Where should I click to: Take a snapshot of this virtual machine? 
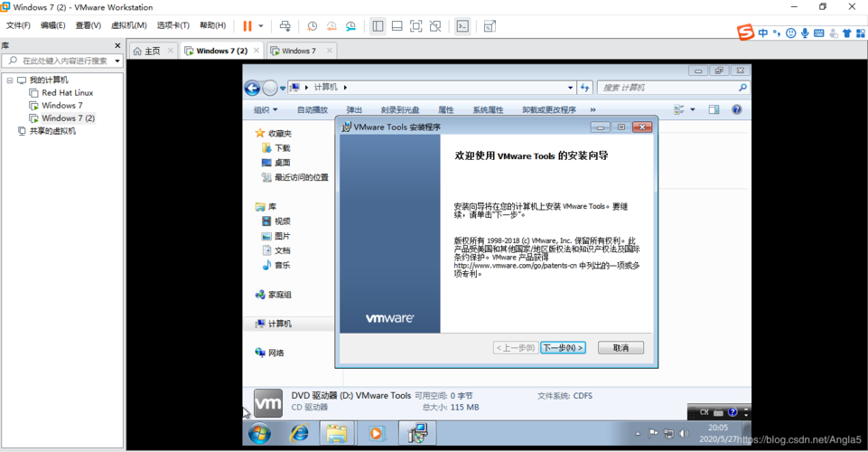pyautogui.click(x=313, y=26)
